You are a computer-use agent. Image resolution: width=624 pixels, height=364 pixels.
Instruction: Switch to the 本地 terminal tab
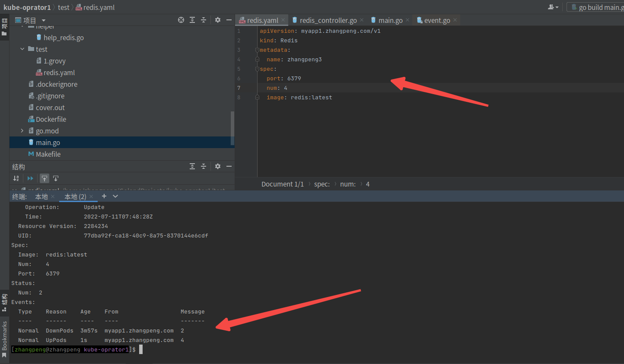[x=41, y=196]
